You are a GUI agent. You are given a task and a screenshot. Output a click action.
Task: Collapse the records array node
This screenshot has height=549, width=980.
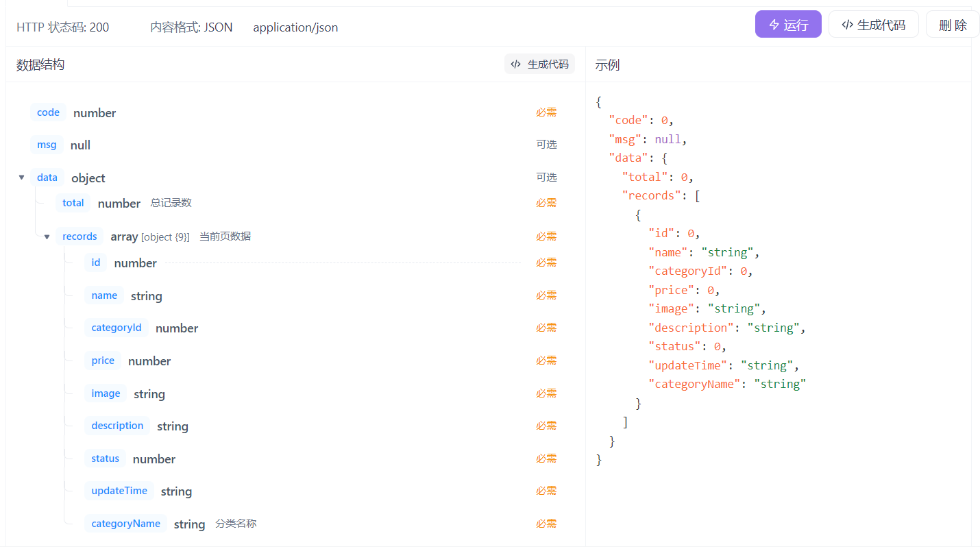[x=47, y=236]
